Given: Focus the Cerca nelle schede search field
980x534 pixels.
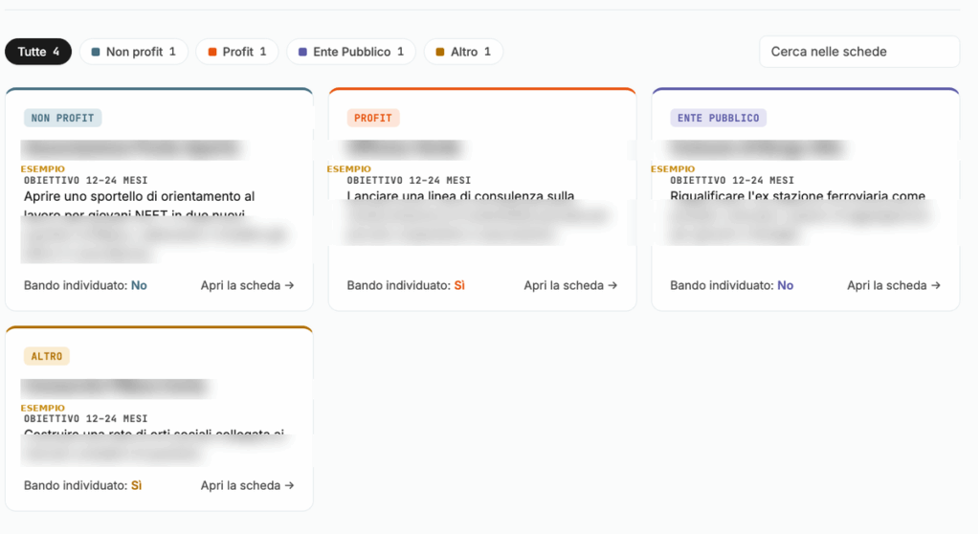Looking at the screenshot, I should click(859, 52).
